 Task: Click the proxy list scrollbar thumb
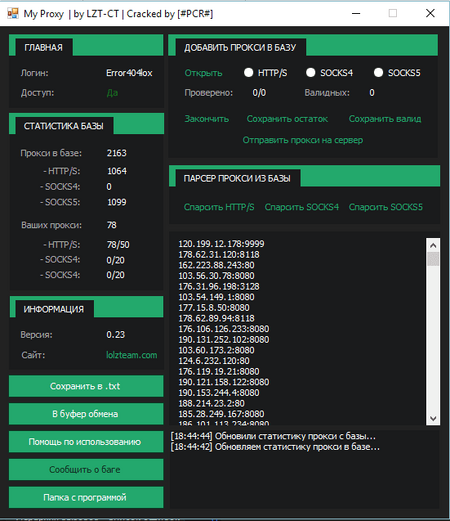tap(433, 259)
